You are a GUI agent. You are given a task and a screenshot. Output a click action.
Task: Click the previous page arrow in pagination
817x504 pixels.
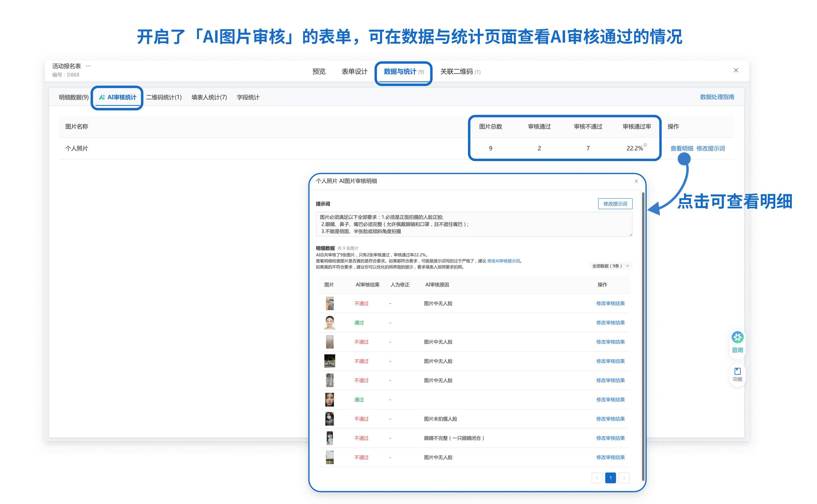[597, 478]
